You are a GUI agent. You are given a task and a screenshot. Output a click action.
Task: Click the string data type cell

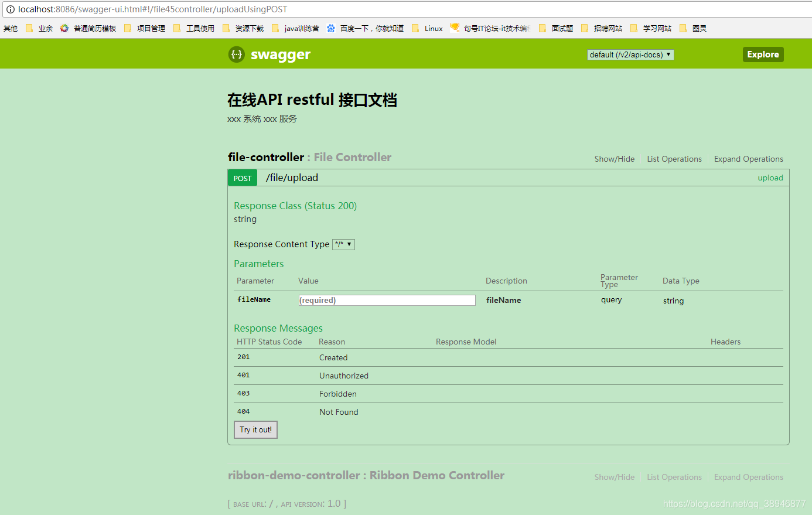673,301
